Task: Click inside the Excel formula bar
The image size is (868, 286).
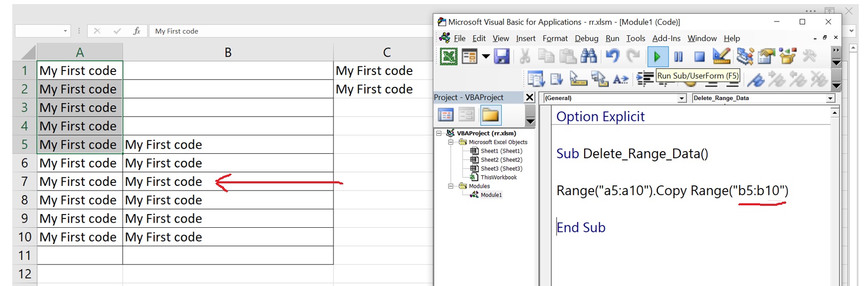Action: click(x=292, y=31)
